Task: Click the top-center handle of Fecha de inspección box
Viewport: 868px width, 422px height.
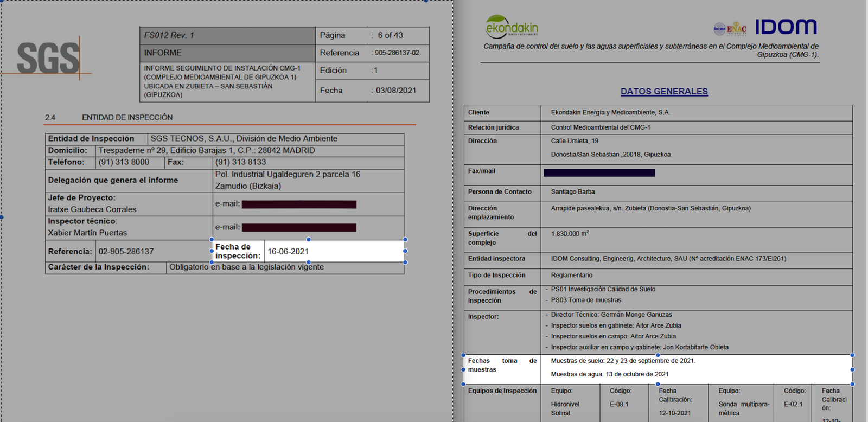Action: [309, 239]
